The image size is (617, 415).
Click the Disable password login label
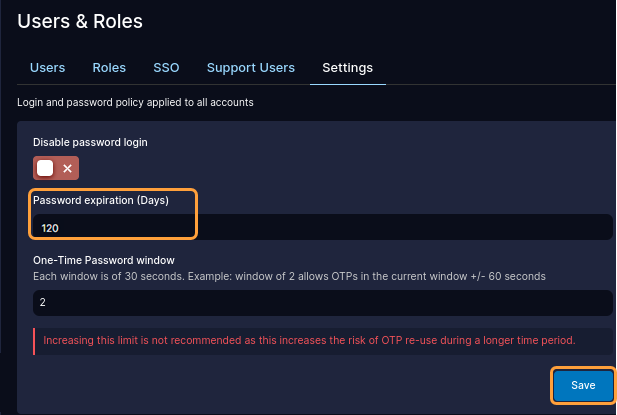[x=90, y=142]
